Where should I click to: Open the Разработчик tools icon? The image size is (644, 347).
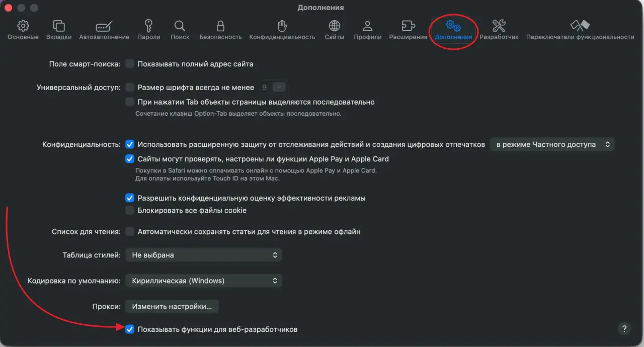click(x=499, y=26)
